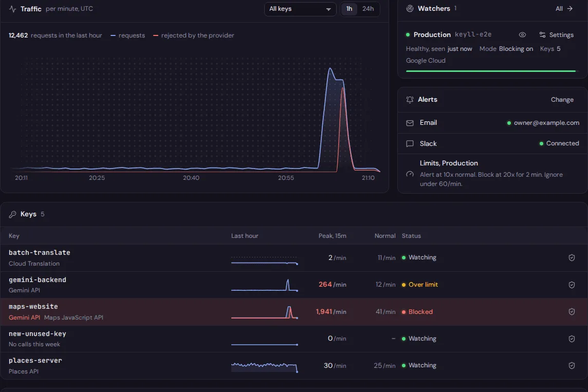Select the maps-website key name

(x=33, y=307)
